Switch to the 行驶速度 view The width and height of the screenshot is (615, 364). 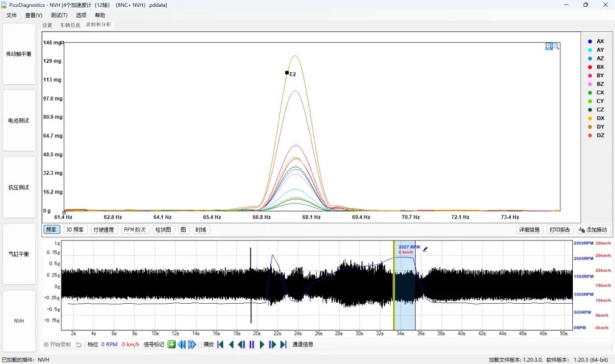pos(104,230)
